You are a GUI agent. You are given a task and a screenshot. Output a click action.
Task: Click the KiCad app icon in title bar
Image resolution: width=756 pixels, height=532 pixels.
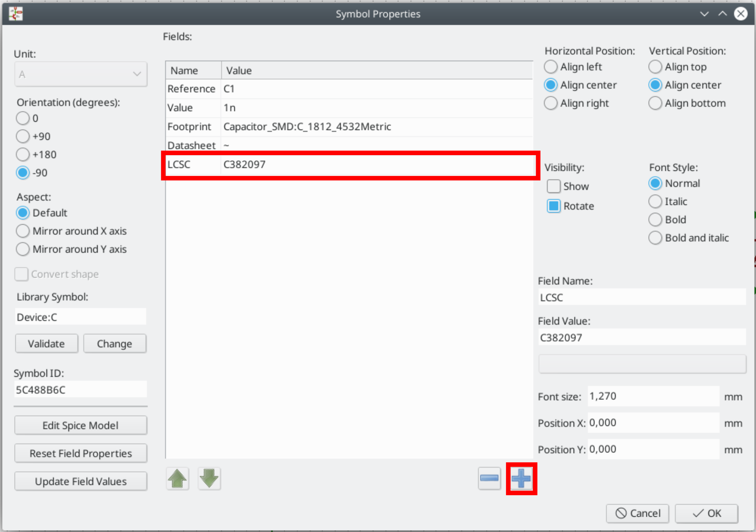point(16,14)
